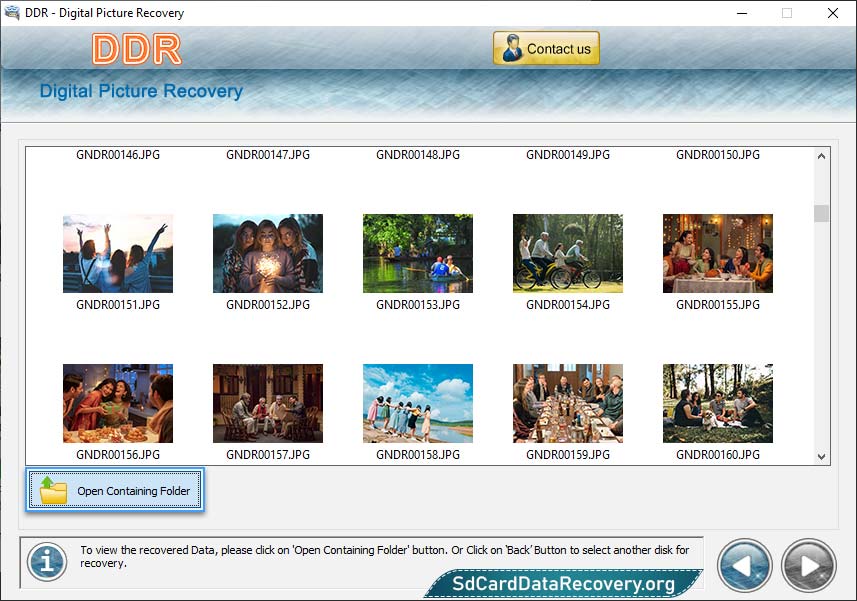Click the blue info icon

46,562
